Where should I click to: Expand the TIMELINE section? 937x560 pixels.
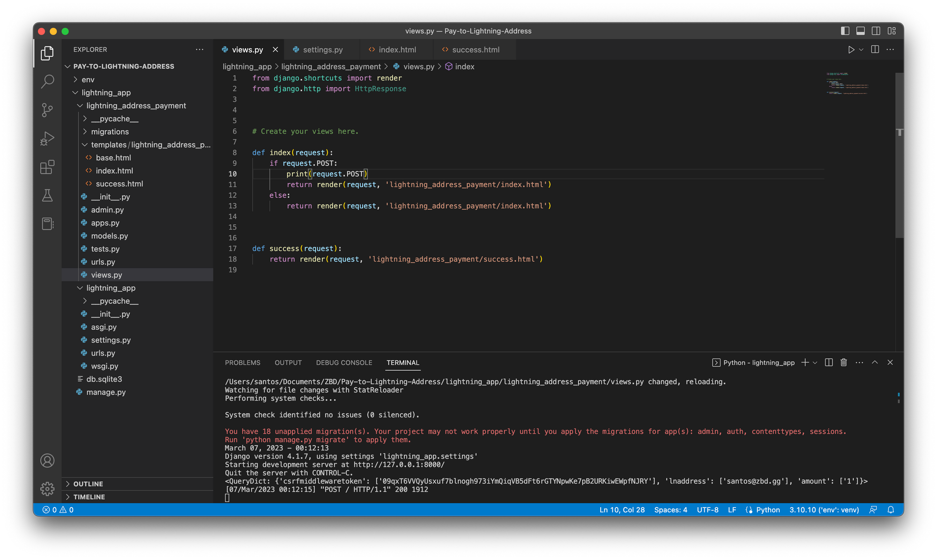coord(137,497)
